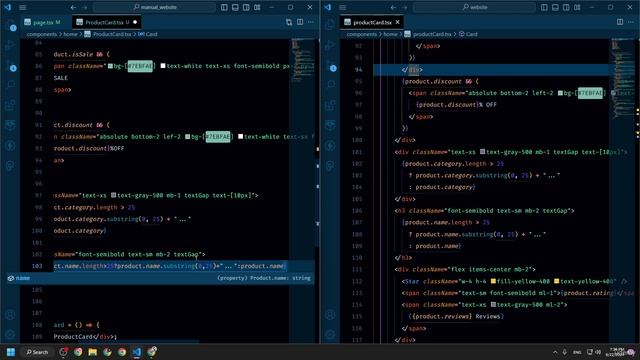Customize layout in website window title bar
Viewport: 640px width, 360px height.
(x=577, y=7)
